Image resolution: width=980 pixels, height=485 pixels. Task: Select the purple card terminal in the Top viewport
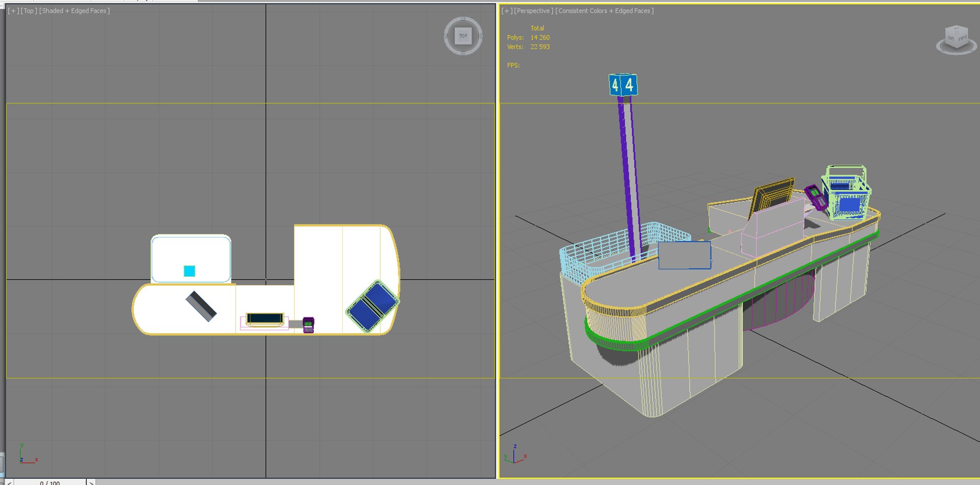pos(308,325)
